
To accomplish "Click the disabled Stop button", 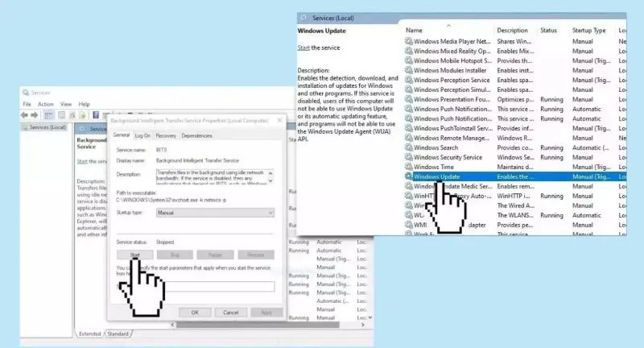I will click(175, 255).
